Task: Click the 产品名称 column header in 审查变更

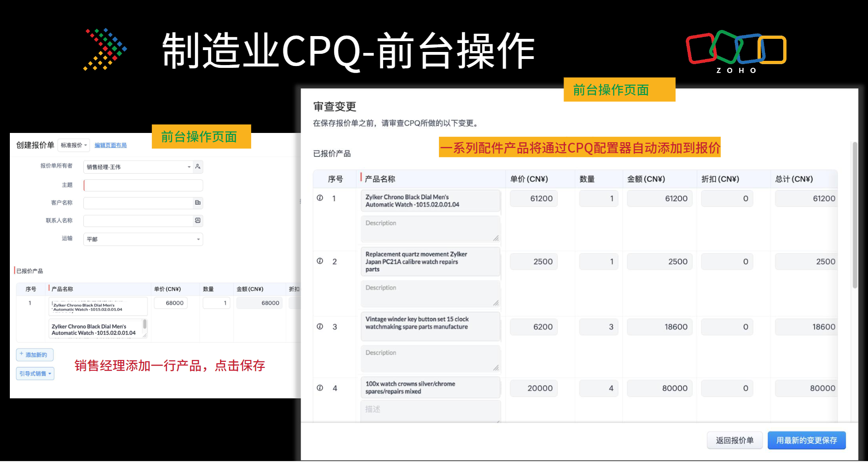Action: pyautogui.click(x=380, y=179)
